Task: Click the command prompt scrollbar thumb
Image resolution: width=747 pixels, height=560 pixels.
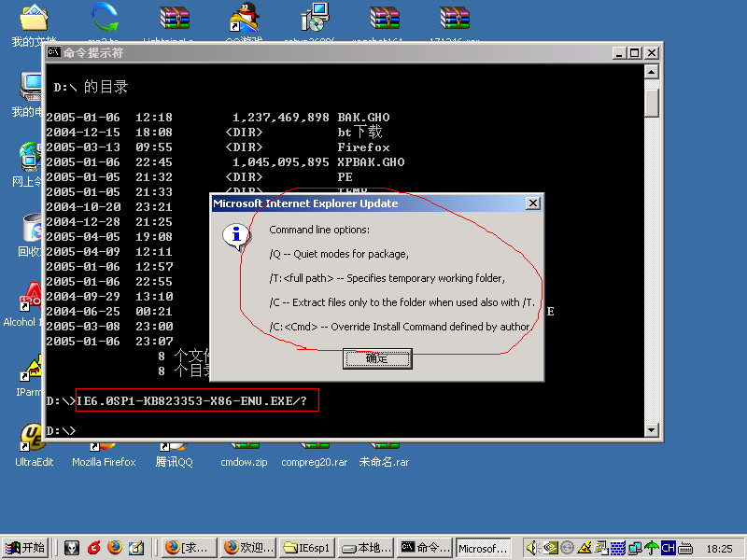Action: coord(651,103)
